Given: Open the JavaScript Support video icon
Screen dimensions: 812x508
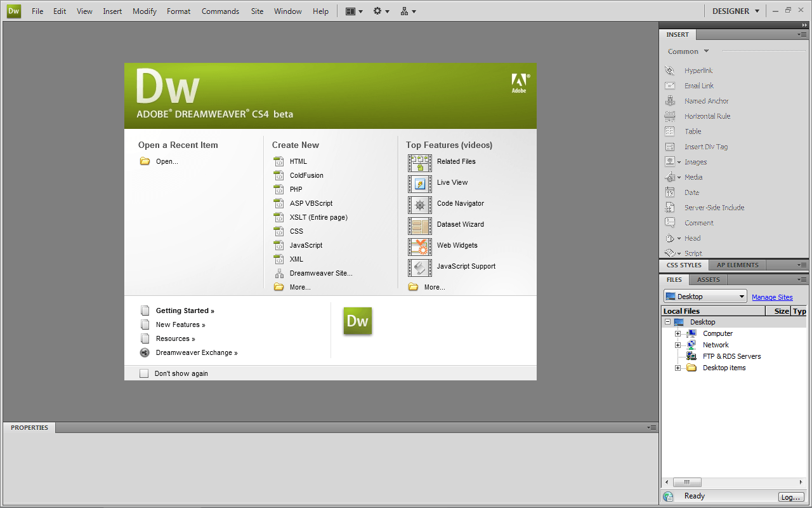Looking at the screenshot, I should (x=420, y=268).
